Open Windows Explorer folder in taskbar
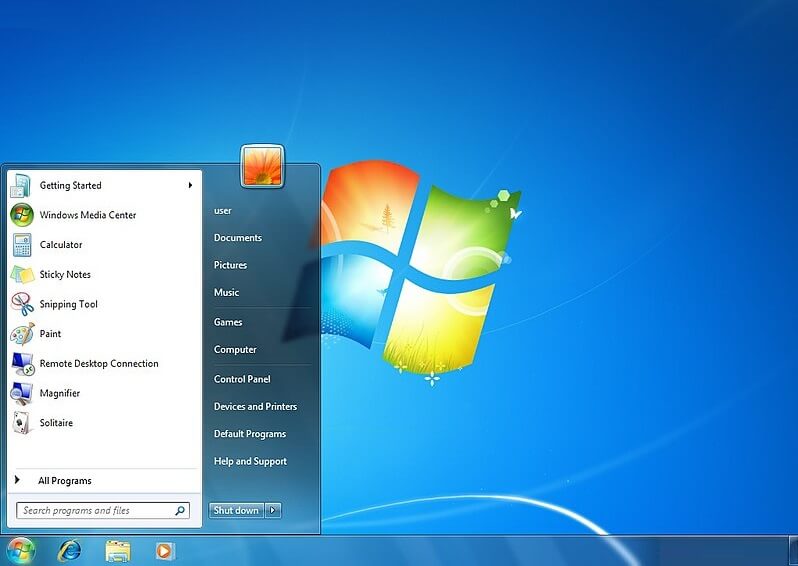Image resolution: width=798 pixels, height=566 pixels. point(118,551)
